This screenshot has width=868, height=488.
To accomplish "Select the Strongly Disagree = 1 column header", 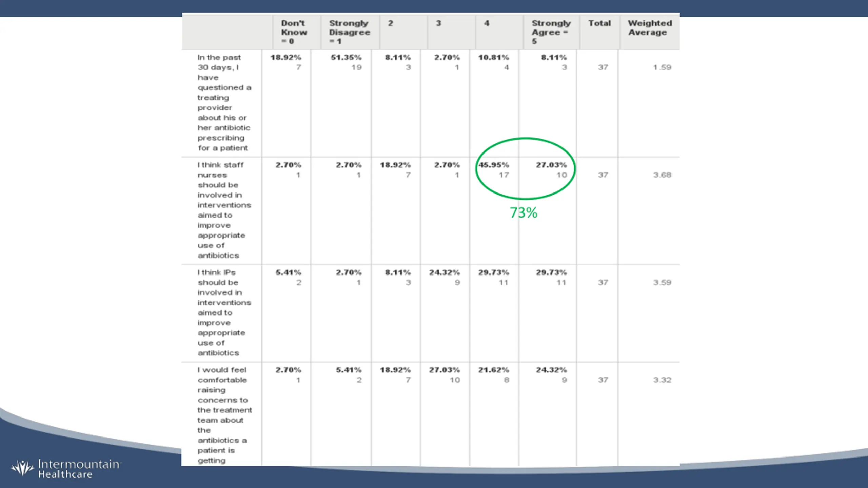I will pos(349,32).
